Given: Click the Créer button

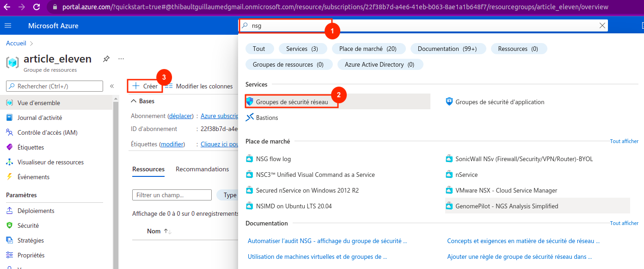Looking at the screenshot, I should (x=145, y=86).
